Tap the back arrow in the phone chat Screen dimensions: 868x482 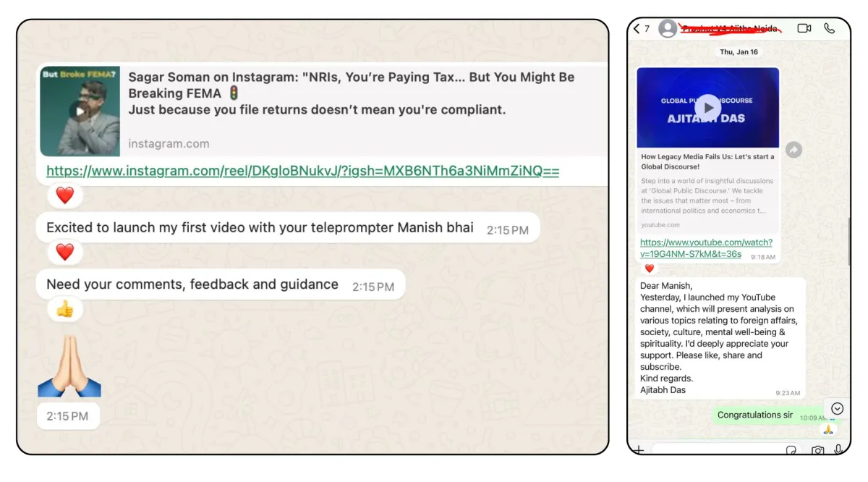coord(637,29)
